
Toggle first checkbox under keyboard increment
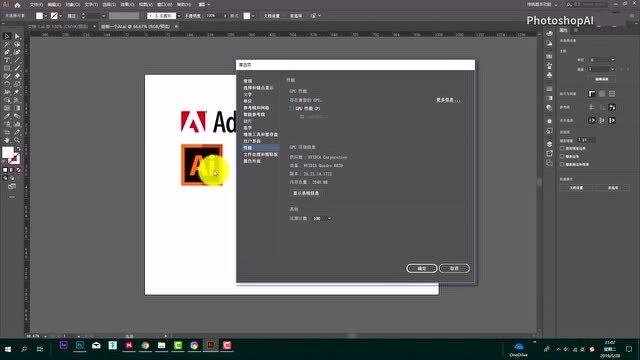point(562,149)
